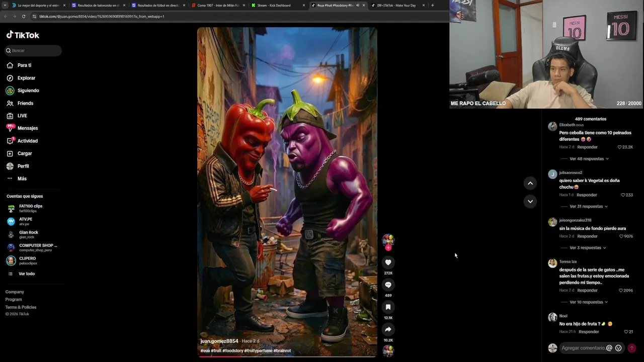Open the Company footer link

(15, 292)
